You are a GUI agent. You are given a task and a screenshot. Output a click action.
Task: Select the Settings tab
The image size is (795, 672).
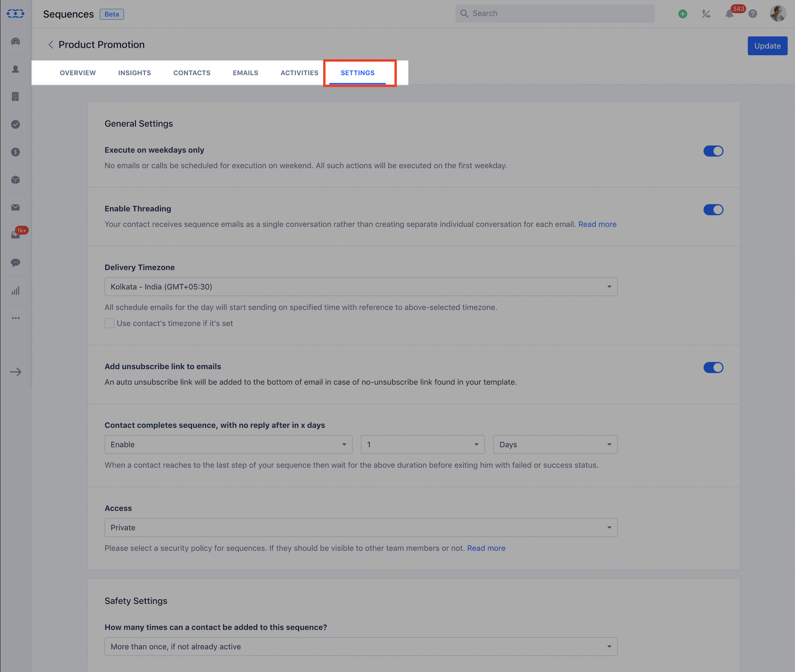coord(357,73)
